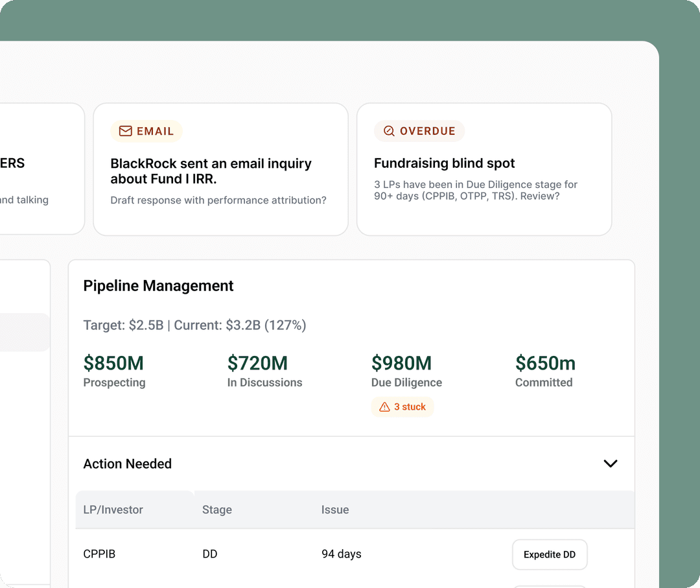This screenshot has height=588, width=700.
Task: Click the email icon beside BlackRock inquiry title
Action: [x=124, y=131]
